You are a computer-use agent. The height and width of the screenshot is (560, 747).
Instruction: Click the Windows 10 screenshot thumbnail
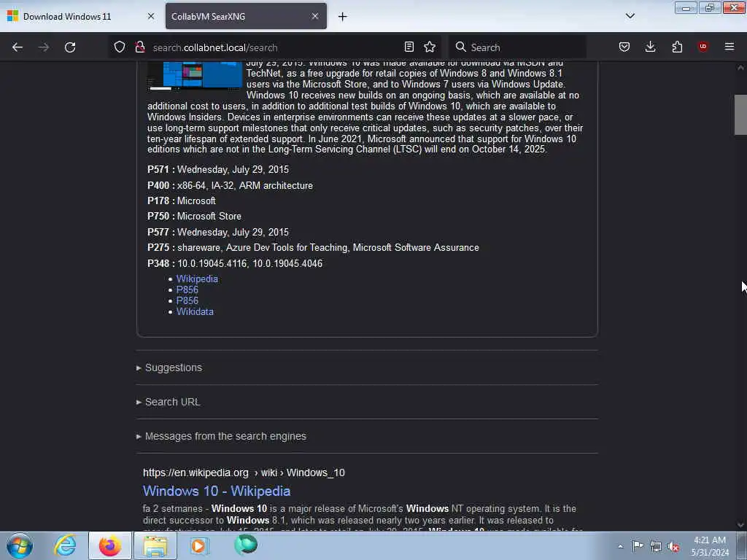tap(195, 75)
